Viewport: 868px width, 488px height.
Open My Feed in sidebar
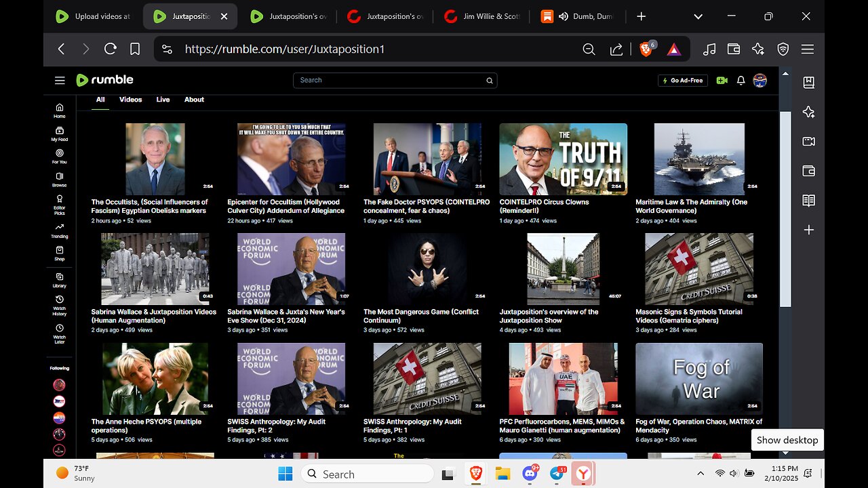coord(60,134)
